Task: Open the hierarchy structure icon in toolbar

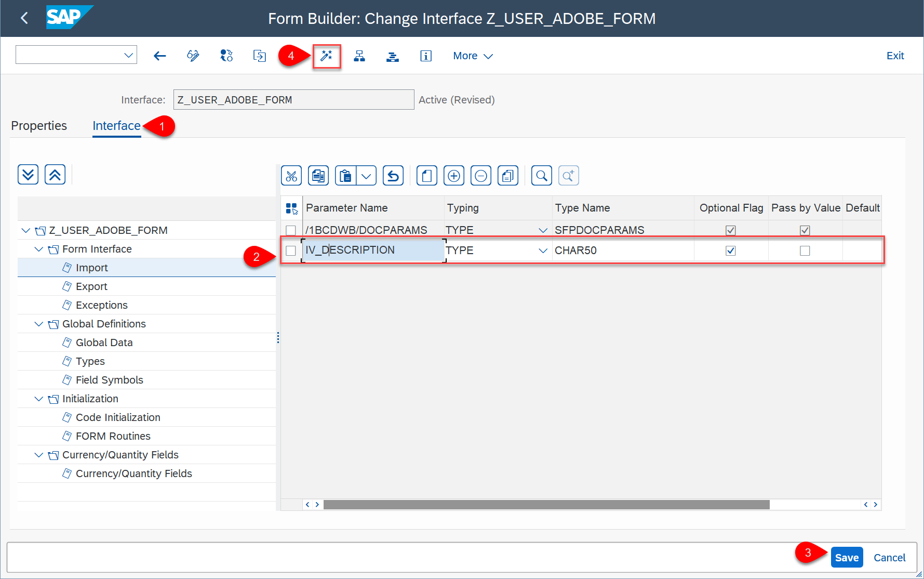Action: pos(359,56)
